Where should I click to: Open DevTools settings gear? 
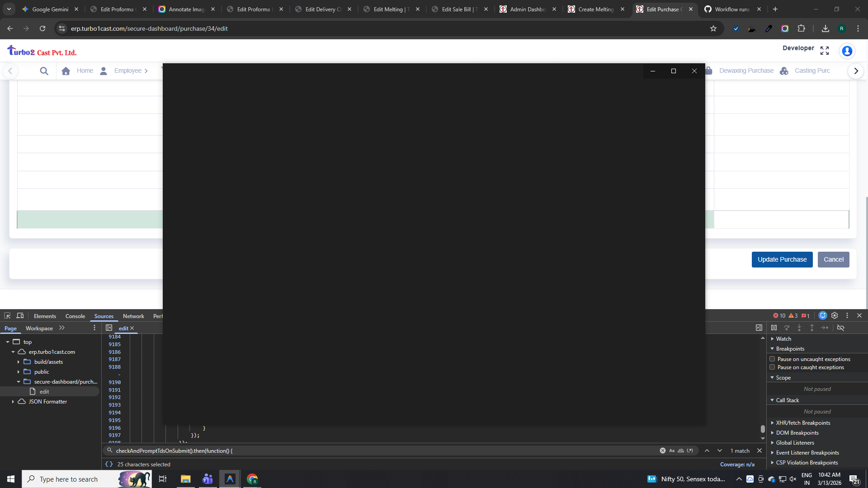click(x=835, y=316)
